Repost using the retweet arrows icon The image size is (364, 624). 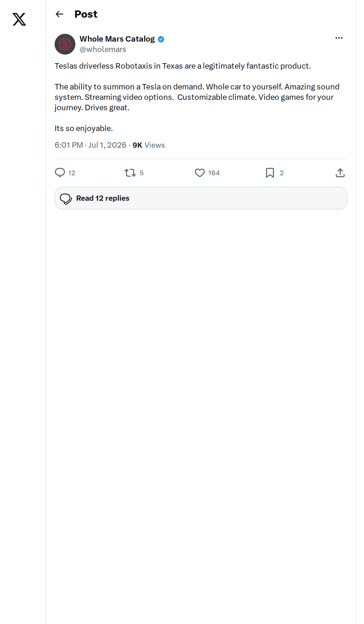[130, 173]
